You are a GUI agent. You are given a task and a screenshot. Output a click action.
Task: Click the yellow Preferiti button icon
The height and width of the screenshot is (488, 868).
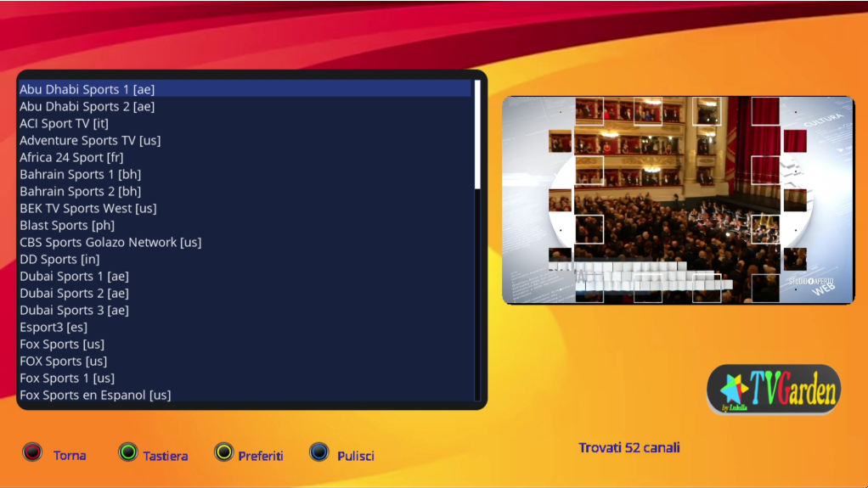tap(223, 452)
